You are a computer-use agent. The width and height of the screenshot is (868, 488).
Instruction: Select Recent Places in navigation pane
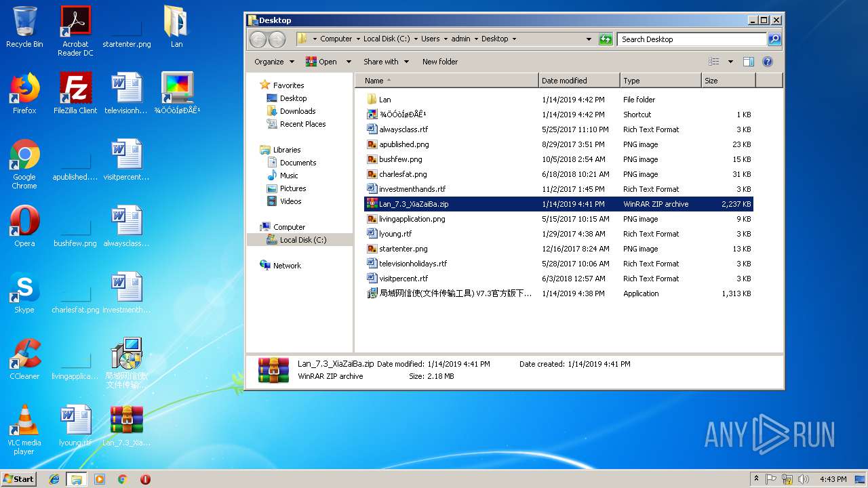tap(302, 124)
